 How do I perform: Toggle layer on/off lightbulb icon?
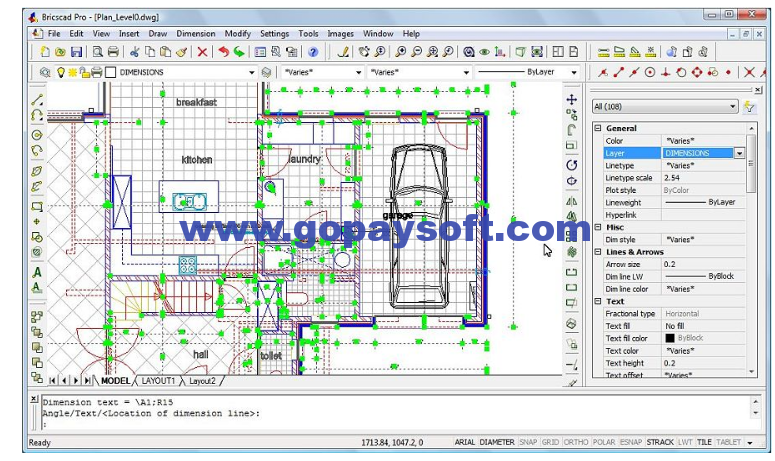tap(61, 73)
